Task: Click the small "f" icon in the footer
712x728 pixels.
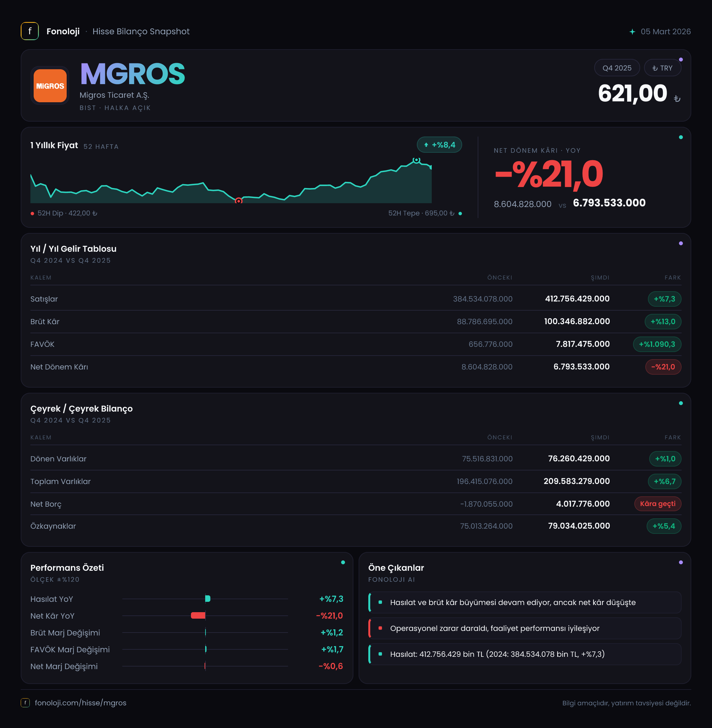Action: (25, 702)
